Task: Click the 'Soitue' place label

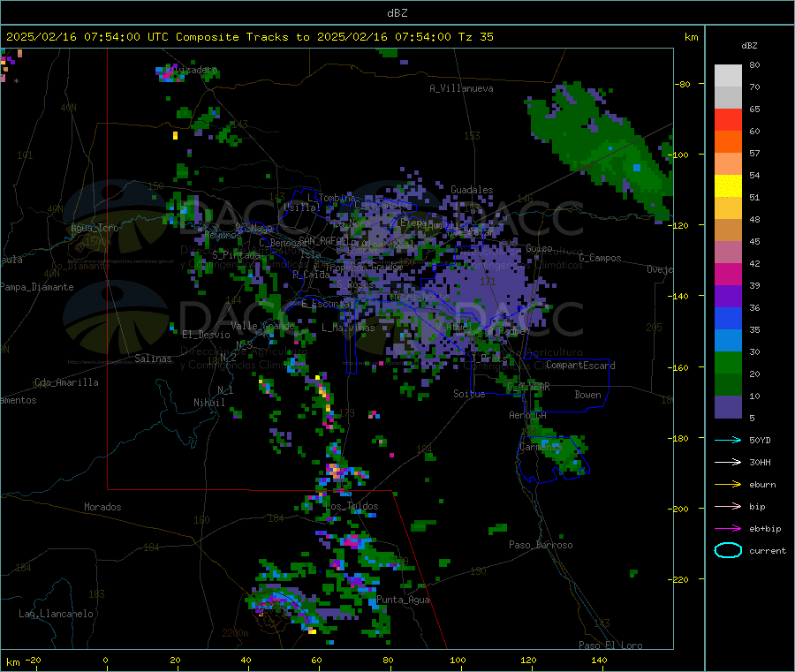Action: coord(469,393)
